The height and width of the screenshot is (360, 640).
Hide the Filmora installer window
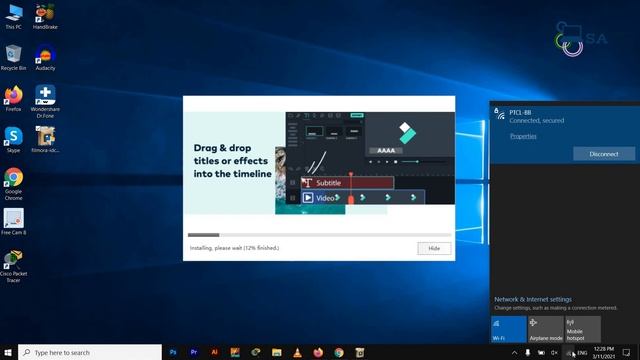coord(434,248)
